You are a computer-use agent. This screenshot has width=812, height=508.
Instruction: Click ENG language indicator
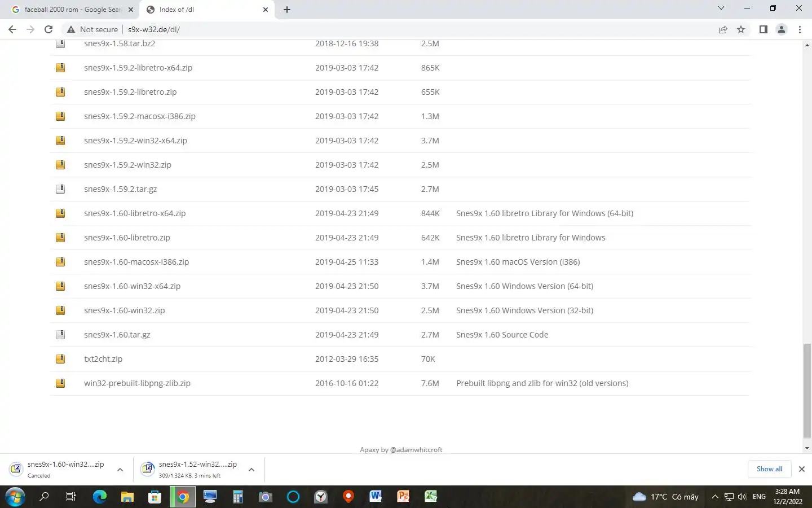[x=759, y=497]
